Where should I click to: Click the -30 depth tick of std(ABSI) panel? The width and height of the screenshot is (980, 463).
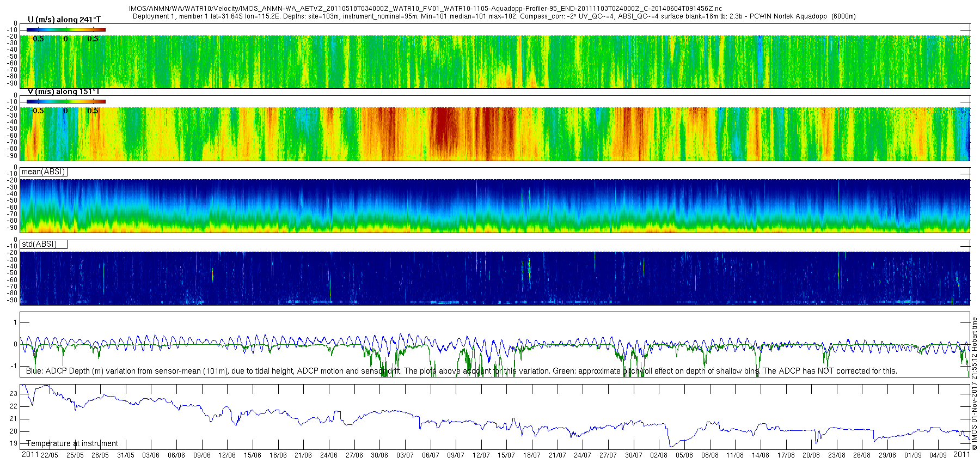(12, 260)
